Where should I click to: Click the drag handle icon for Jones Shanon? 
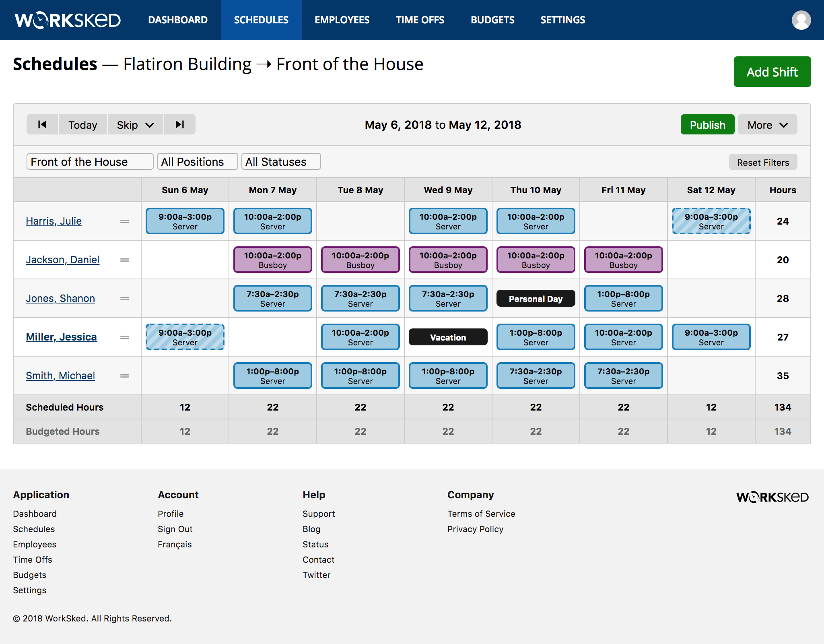(124, 298)
